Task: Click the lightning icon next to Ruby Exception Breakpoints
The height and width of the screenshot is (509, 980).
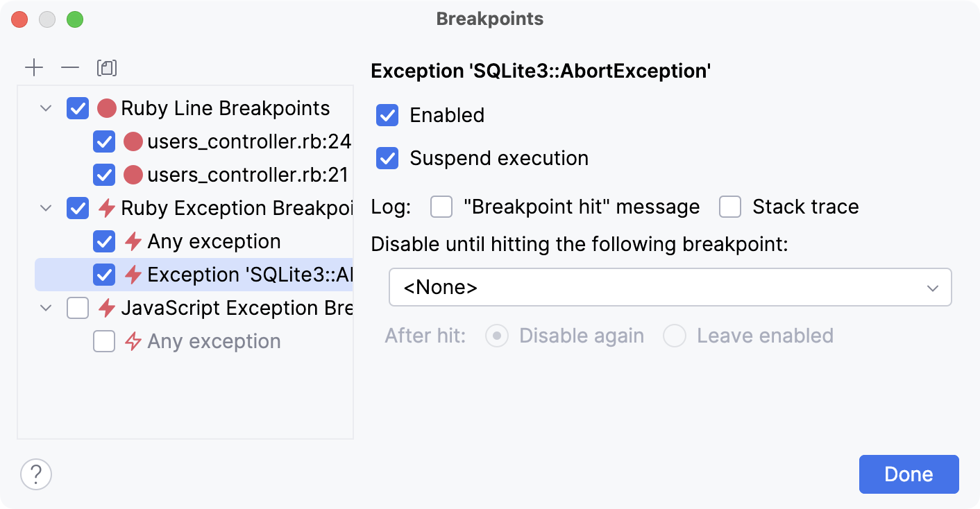Action: (x=106, y=207)
